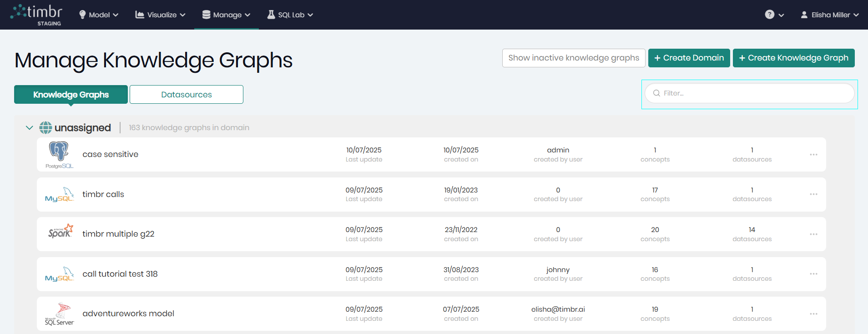
Task: Open three-dot options for timbr calls graph
Action: coord(813,194)
